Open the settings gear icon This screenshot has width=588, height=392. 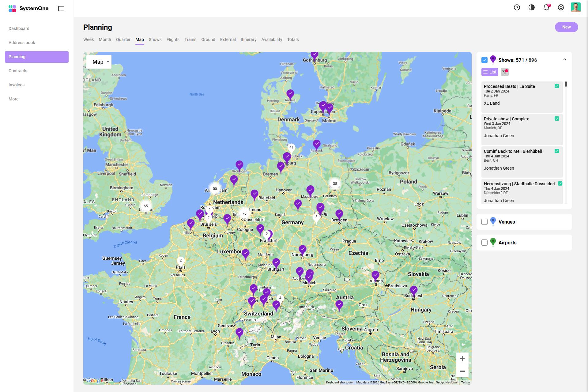click(561, 8)
